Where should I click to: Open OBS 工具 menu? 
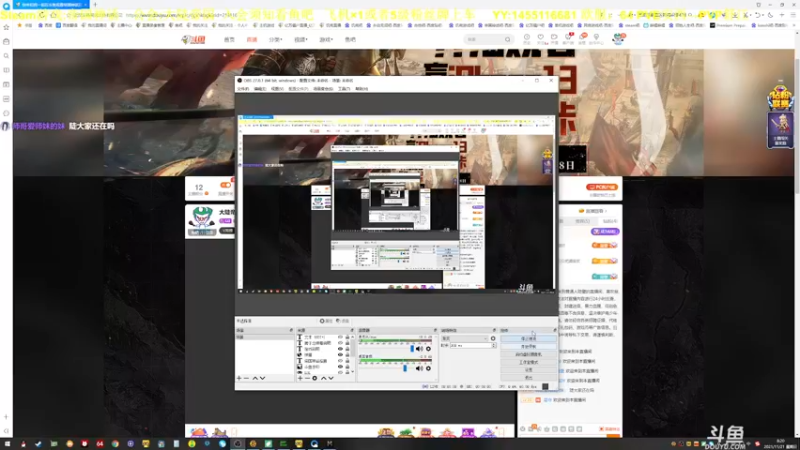pos(344,89)
